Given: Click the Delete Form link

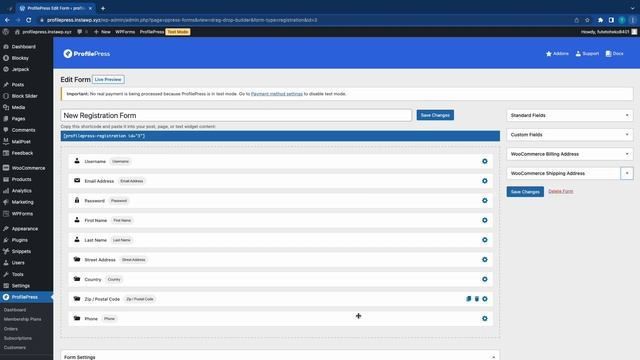Looking at the screenshot, I should 561,191.
